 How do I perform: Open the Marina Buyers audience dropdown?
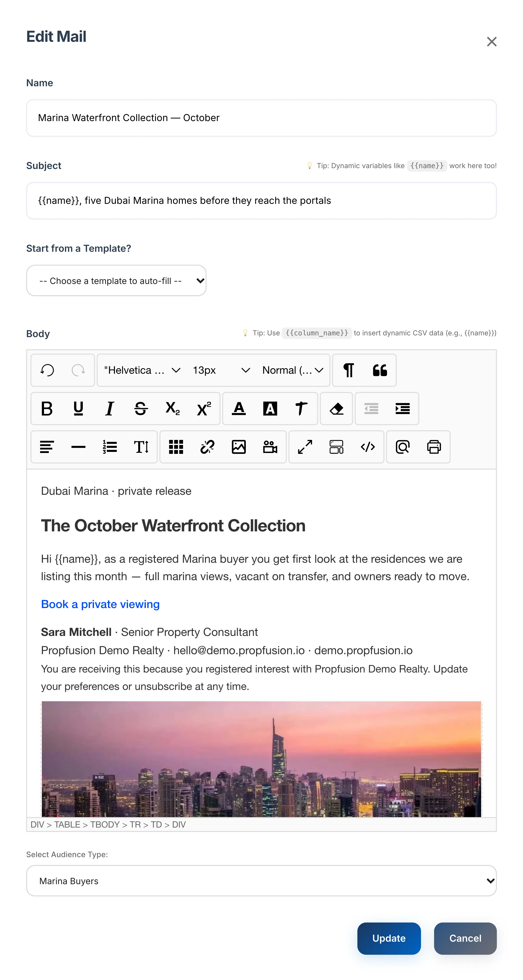pyautogui.click(x=261, y=880)
